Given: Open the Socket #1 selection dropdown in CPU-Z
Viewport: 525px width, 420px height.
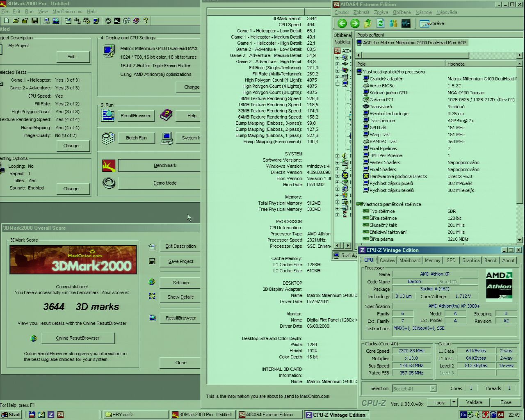Looking at the screenshot, I should coord(433,388).
